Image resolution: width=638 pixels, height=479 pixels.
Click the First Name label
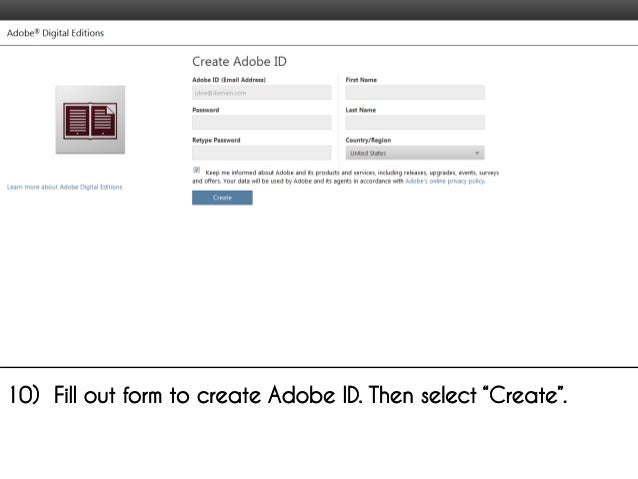pos(361,80)
